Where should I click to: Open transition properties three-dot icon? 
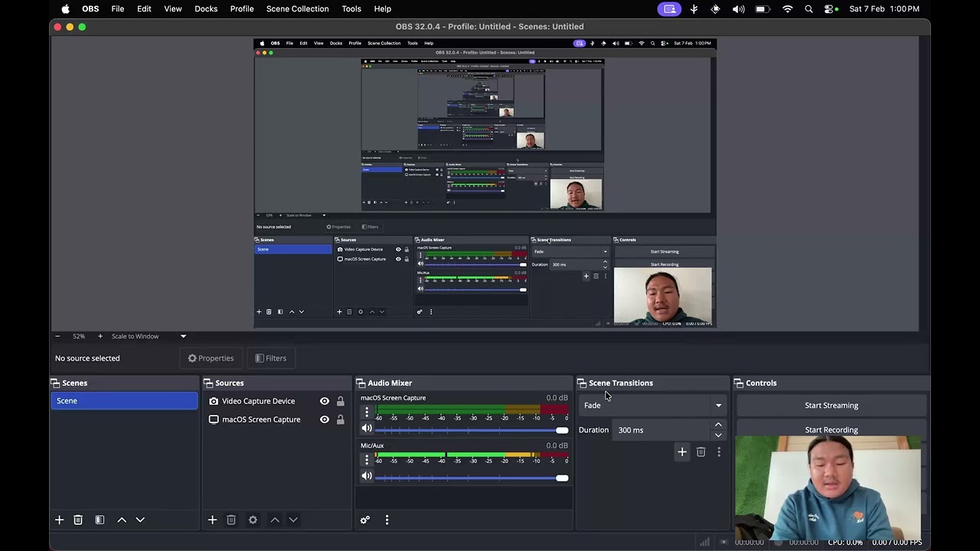(x=719, y=452)
